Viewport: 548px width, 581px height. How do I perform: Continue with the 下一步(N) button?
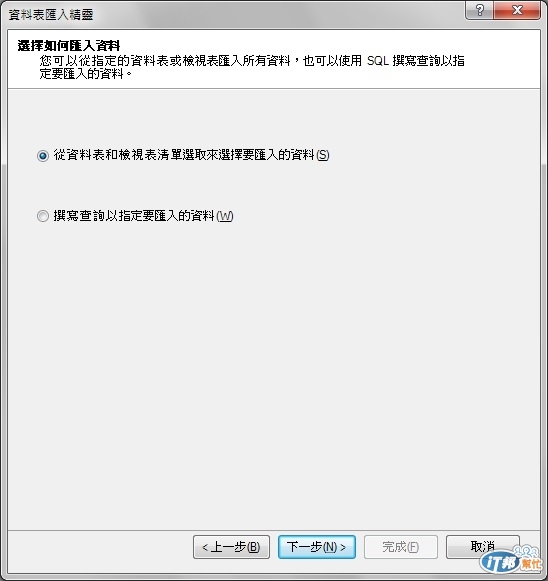click(x=317, y=547)
